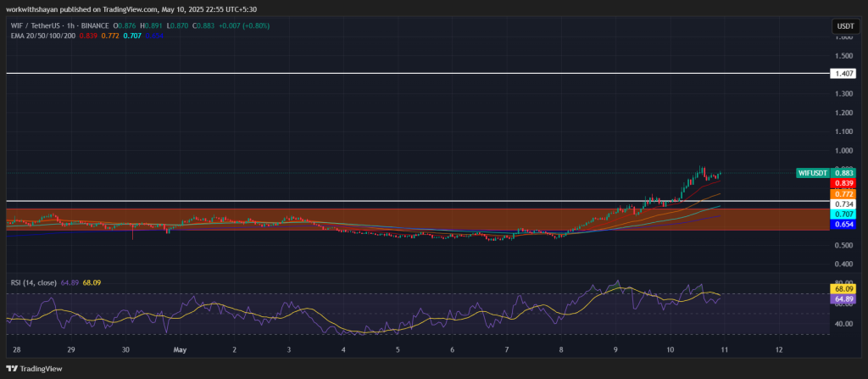The width and height of the screenshot is (868, 379).
Task: Click the yellow 68.09 RSI value tag
Action: pyautogui.click(x=844, y=290)
